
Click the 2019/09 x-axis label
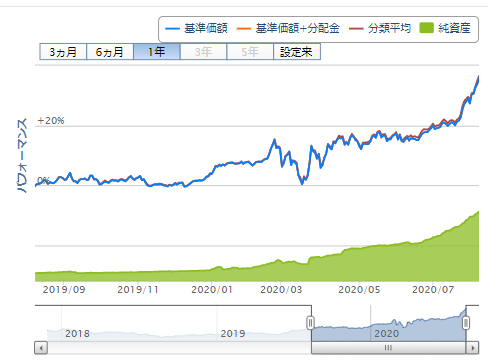64,290
